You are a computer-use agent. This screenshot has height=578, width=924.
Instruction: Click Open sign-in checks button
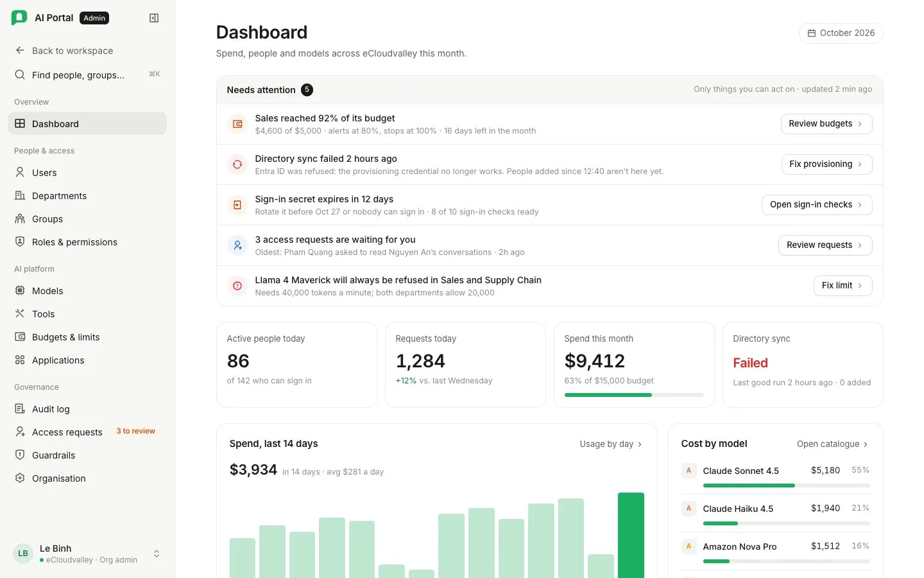817,205
